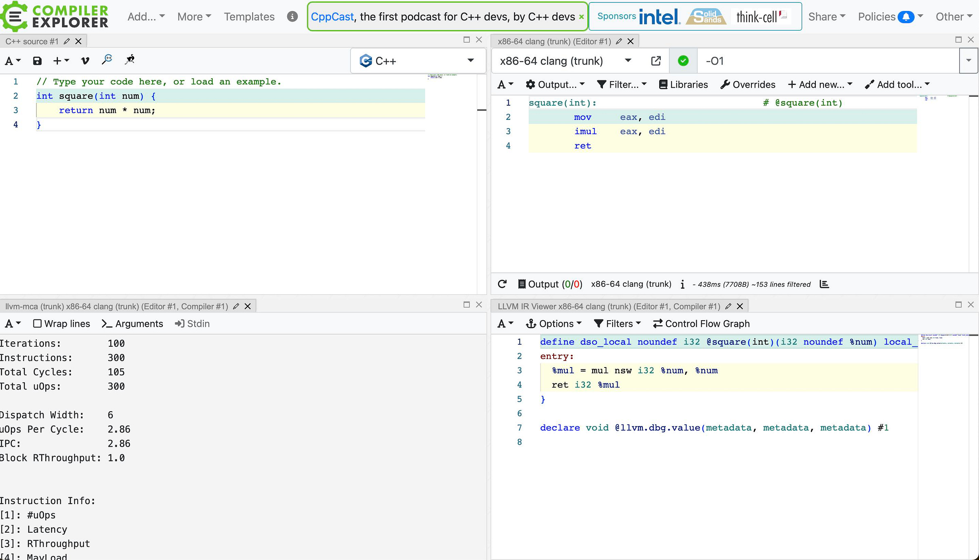Image resolution: width=979 pixels, height=560 pixels.
Task: Maximize the llvm-mca pane
Action: [x=467, y=305]
